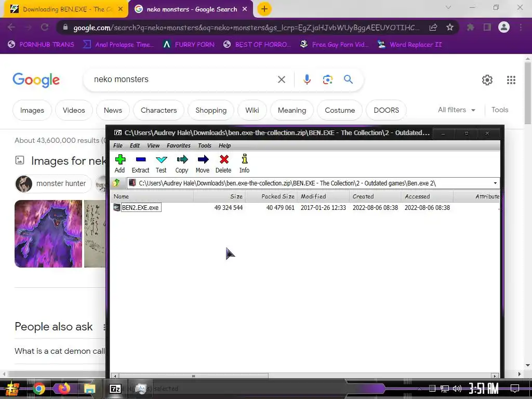Close the neko monsters browser tab
This screenshot has height=399, width=532.
click(x=245, y=9)
